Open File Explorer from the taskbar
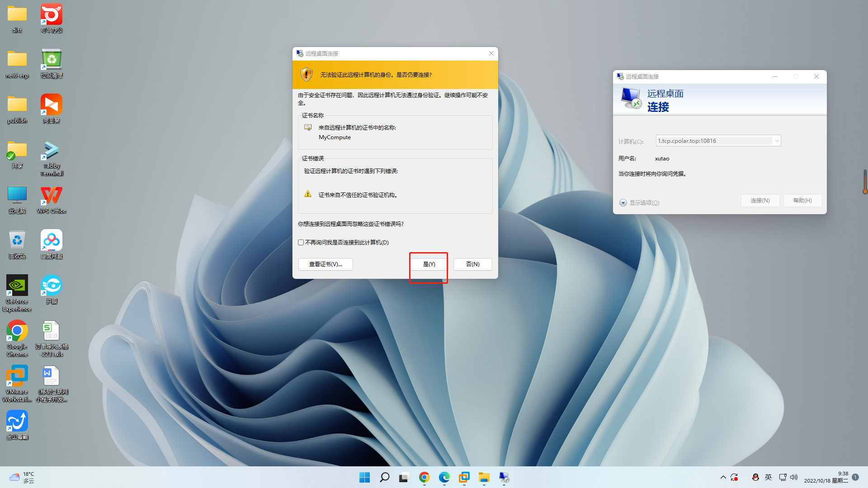Image resolution: width=868 pixels, height=488 pixels. (484, 477)
